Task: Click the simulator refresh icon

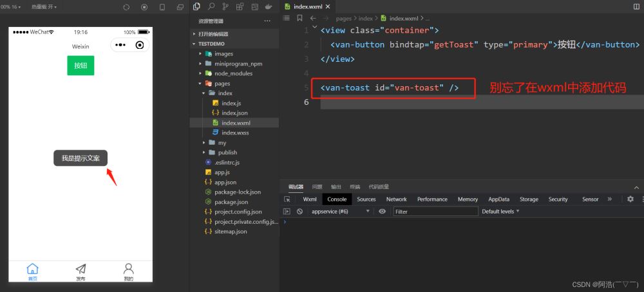Action: [126, 7]
